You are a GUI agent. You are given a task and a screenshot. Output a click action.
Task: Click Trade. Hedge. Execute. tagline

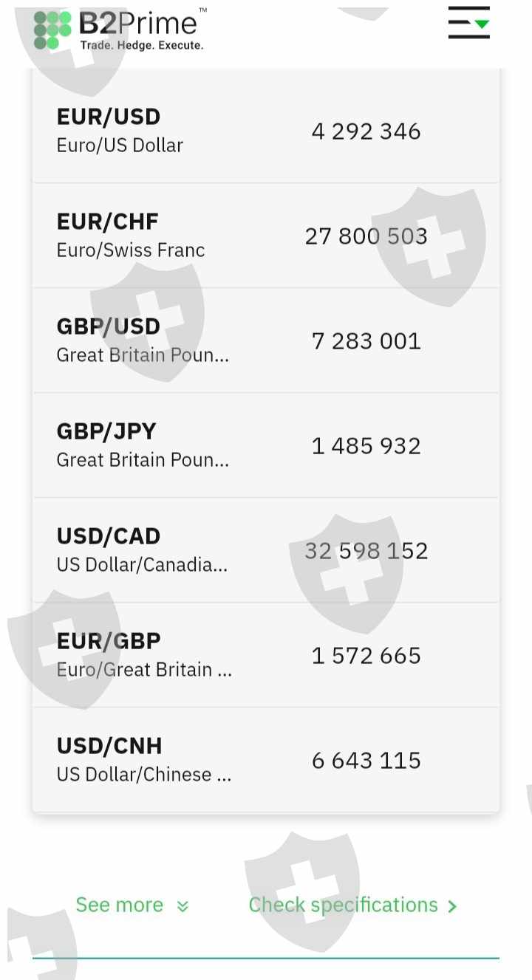tap(142, 46)
